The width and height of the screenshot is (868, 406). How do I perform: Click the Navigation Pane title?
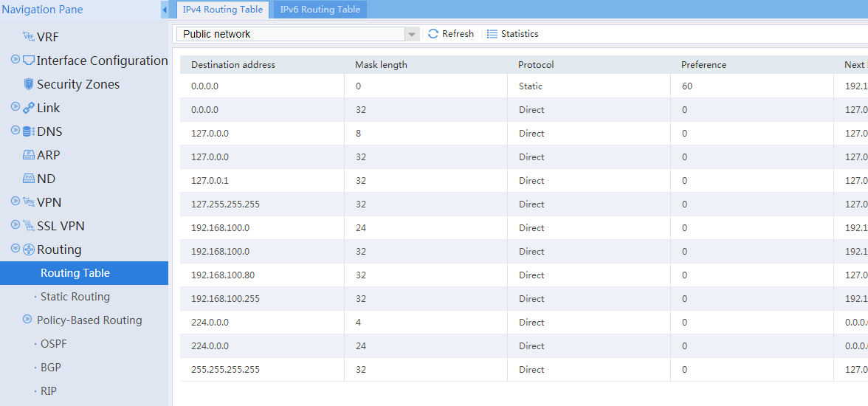click(43, 10)
